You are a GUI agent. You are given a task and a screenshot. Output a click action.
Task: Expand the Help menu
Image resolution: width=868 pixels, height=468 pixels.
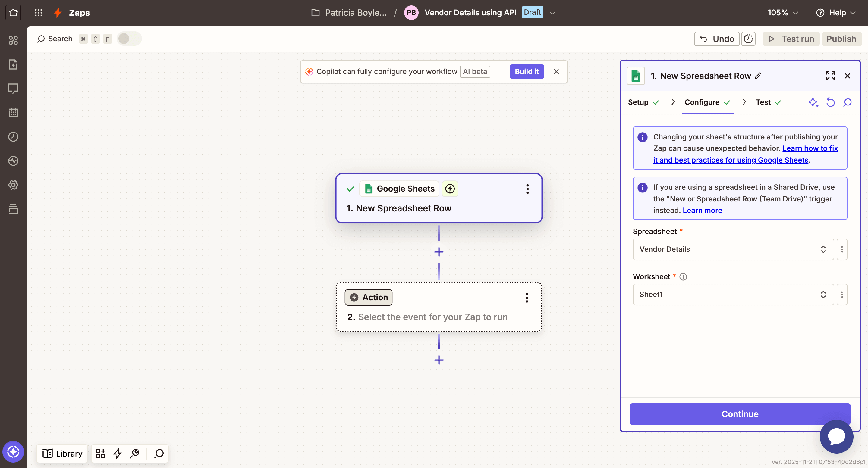tap(836, 12)
